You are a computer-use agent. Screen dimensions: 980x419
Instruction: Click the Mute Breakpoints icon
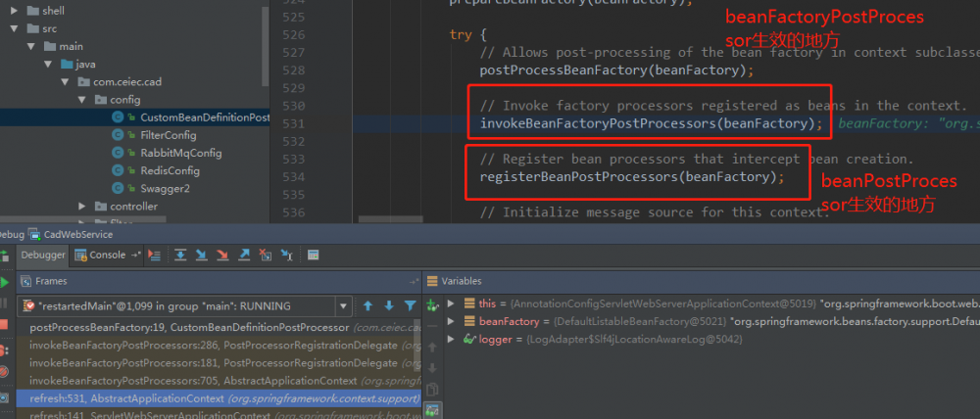(4, 372)
